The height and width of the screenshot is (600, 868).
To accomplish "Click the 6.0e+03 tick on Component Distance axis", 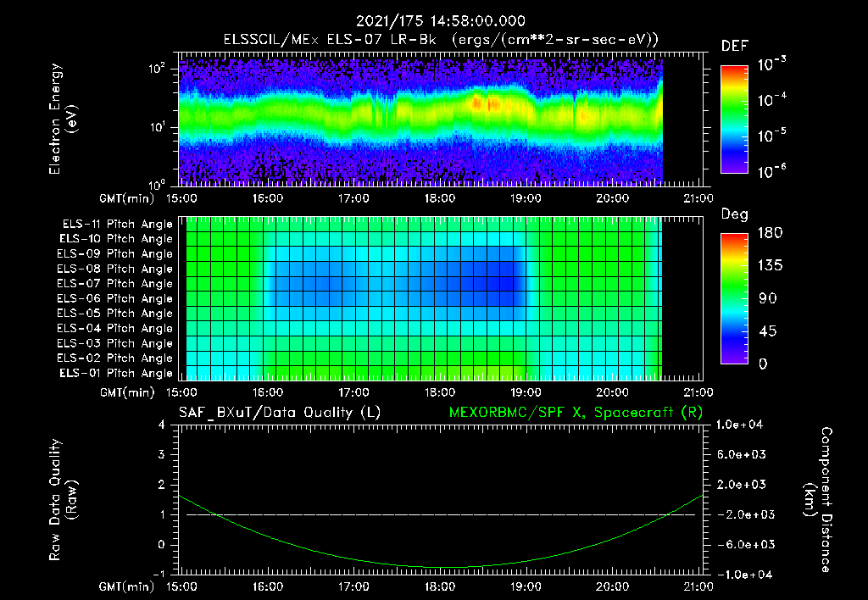I will coord(741,454).
